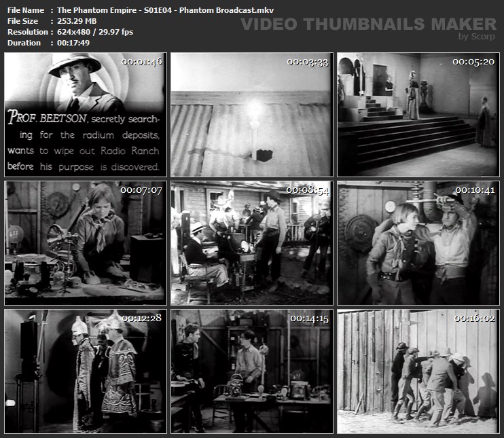Click the timestamp 00:03:33 overlay
Screen dimensions: 504x438
click(308, 62)
